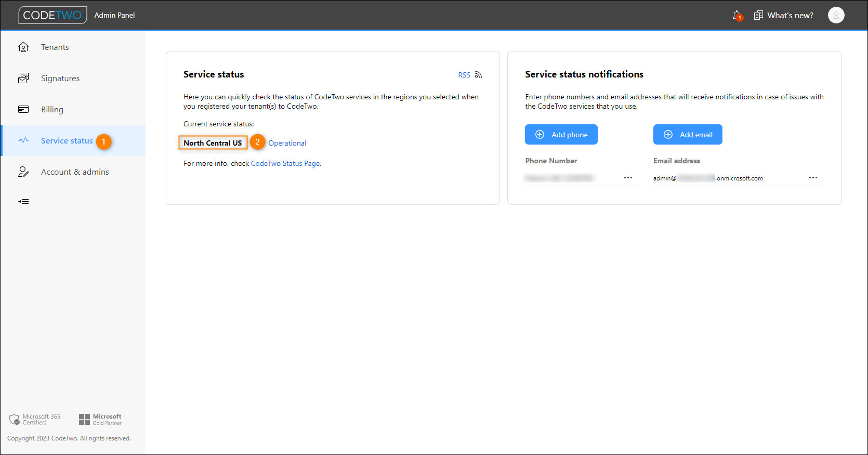This screenshot has width=868, height=455.
Task: Open the CodeTwo Status Page link
Action: [285, 163]
